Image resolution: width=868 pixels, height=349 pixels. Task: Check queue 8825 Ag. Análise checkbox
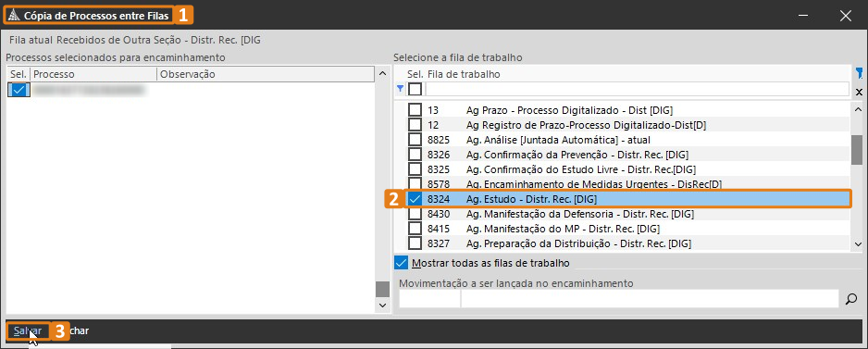pos(415,140)
